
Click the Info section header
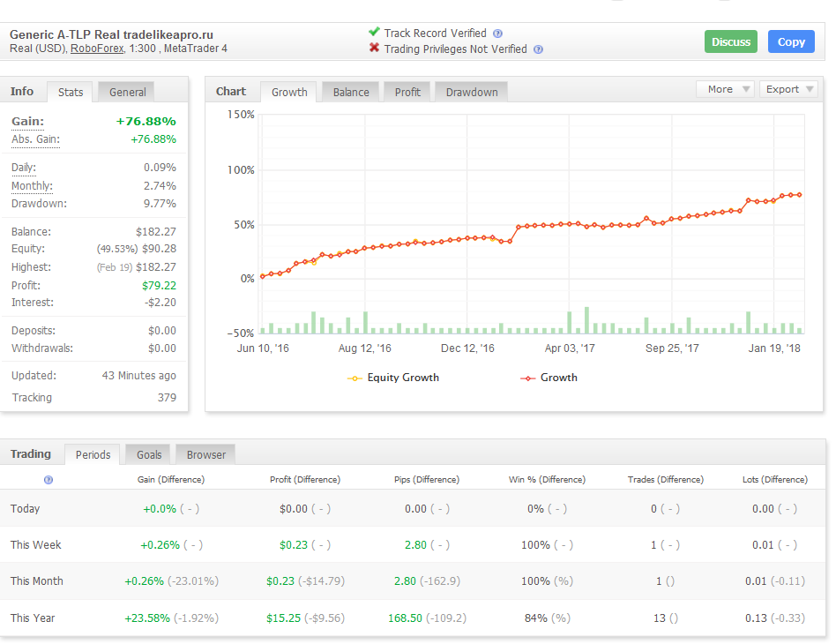(22, 91)
